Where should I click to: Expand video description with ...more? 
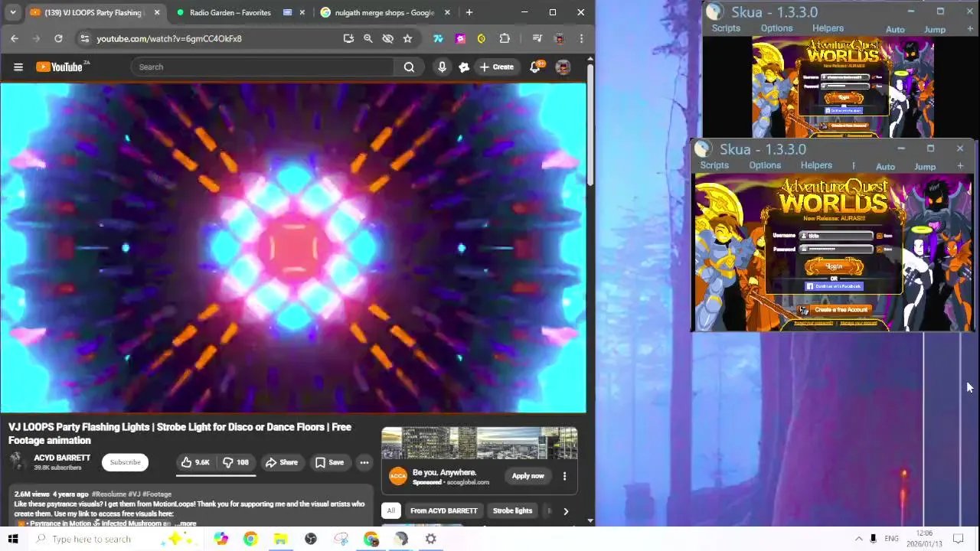[188, 523]
